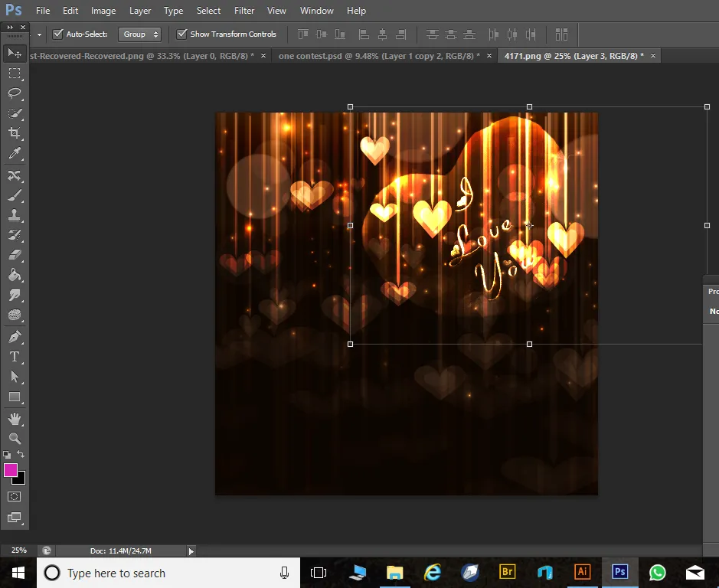Switch to the one contest.psd tab
This screenshot has height=588, width=719.
pyautogui.click(x=379, y=56)
